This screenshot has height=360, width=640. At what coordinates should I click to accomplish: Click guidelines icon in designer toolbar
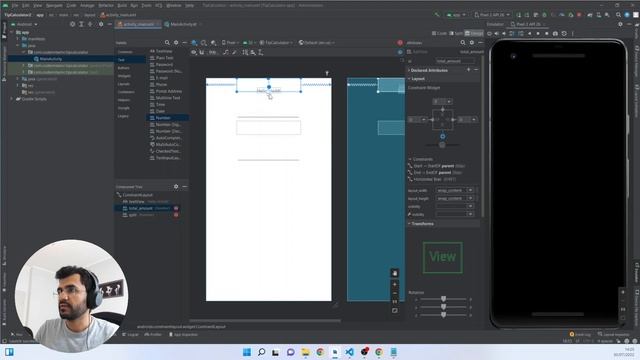coord(260,52)
